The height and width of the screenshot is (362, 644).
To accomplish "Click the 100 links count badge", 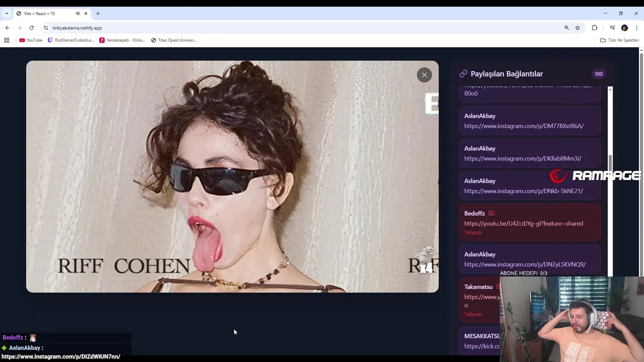I will [x=599, y=74].
